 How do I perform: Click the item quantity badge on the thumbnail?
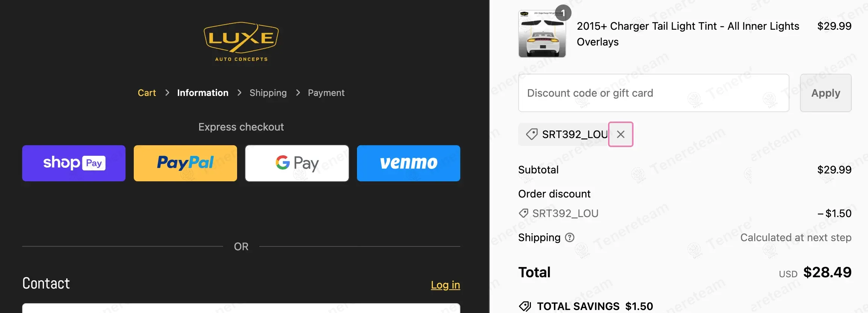[563, 13]
